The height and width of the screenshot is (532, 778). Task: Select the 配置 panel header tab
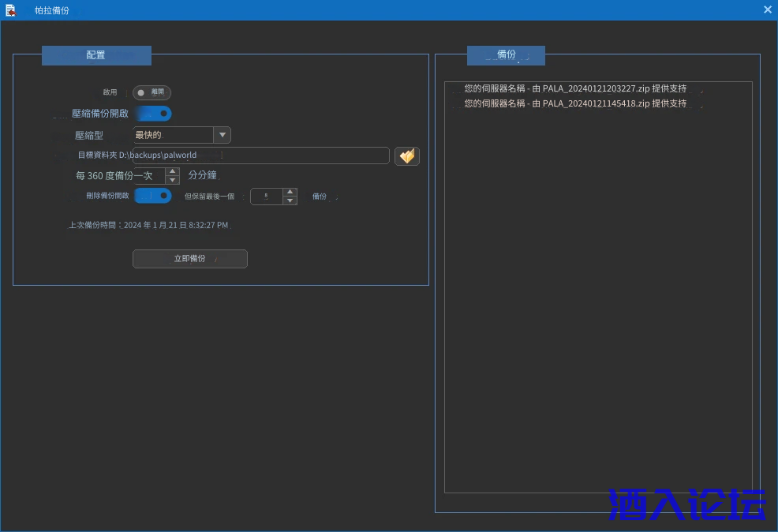[96, 55]
